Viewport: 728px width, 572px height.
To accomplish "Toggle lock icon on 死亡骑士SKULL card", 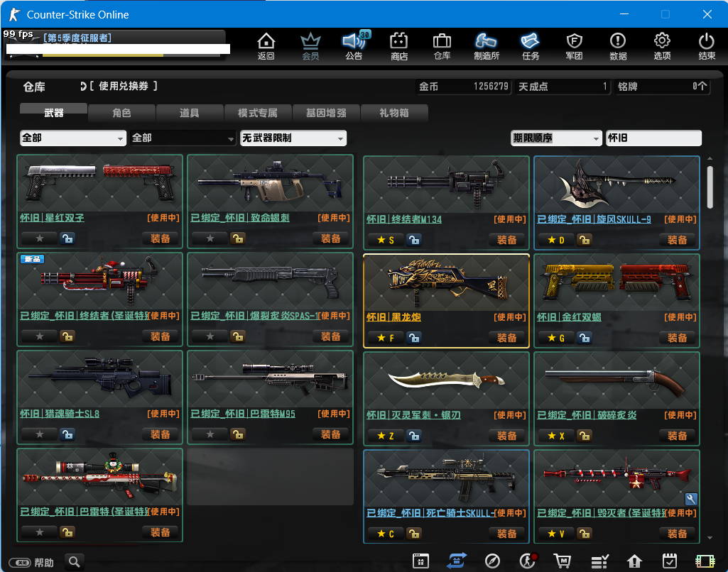I will tap(413, 534).
